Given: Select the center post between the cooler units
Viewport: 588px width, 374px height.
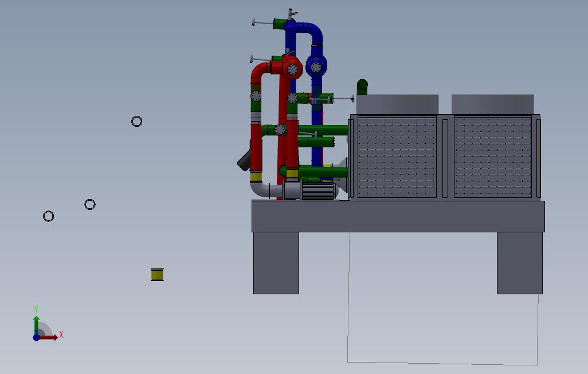Looking at the screenshot, I should (x=445, y=158).
